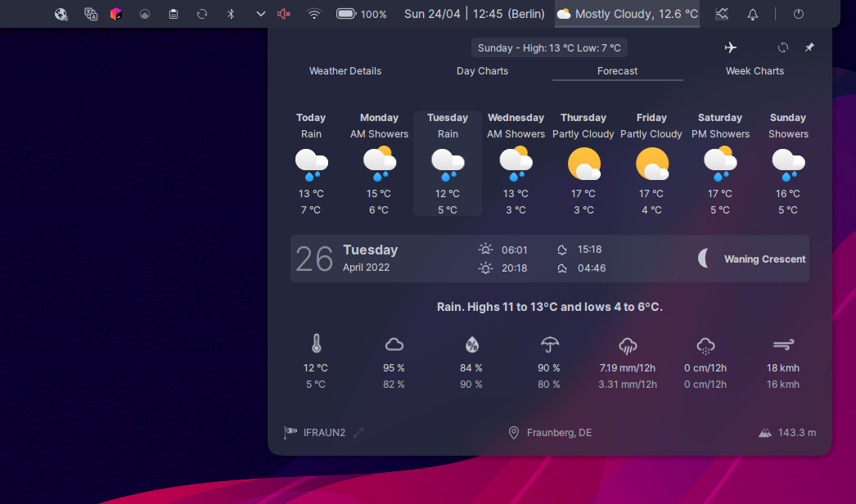Click the power button in top panel

point(798,14)
